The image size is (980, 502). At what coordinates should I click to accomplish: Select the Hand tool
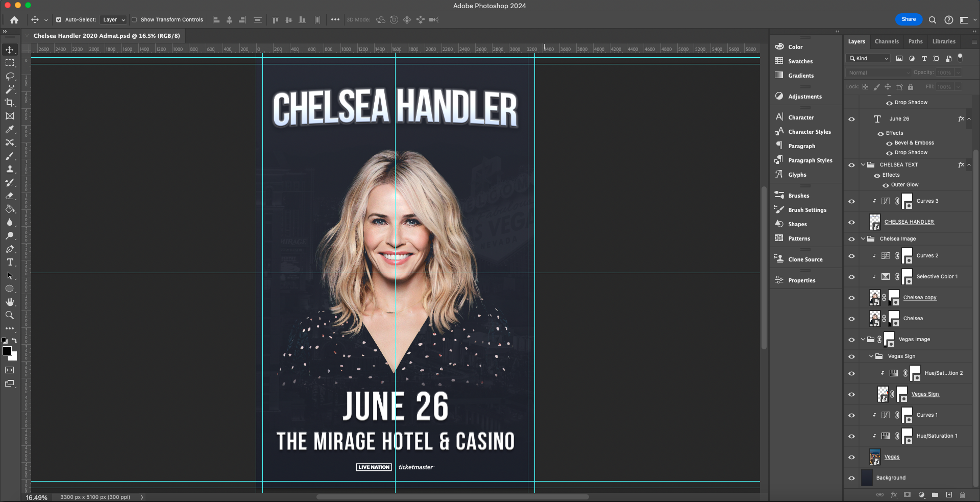[10, 302]
